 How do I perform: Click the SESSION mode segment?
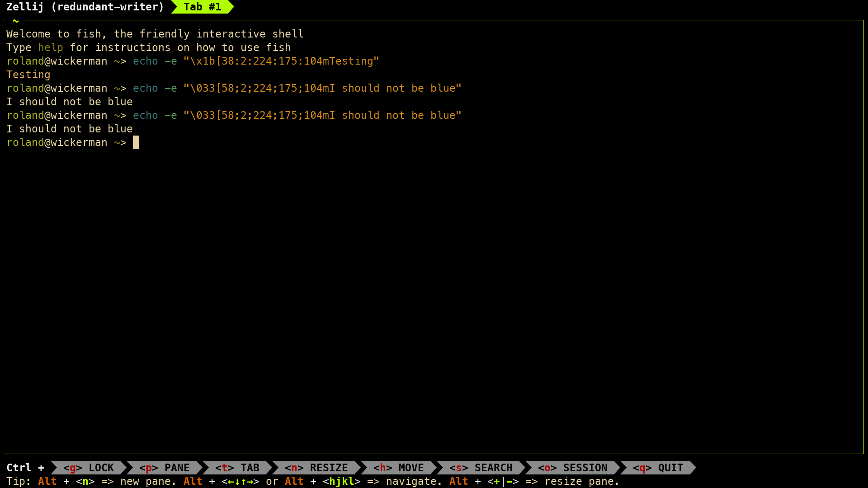point(573,468)
